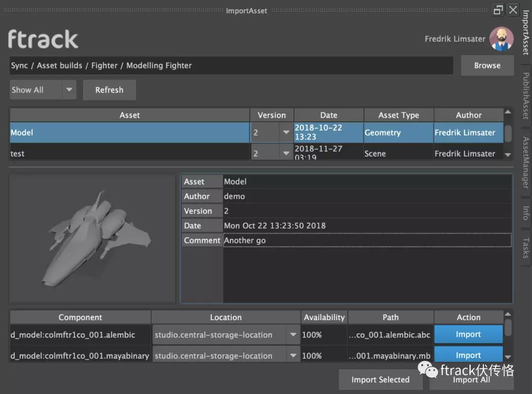Expand version dropdown for test asset
Screen dimensions: 532x394
tap(286, 153)
